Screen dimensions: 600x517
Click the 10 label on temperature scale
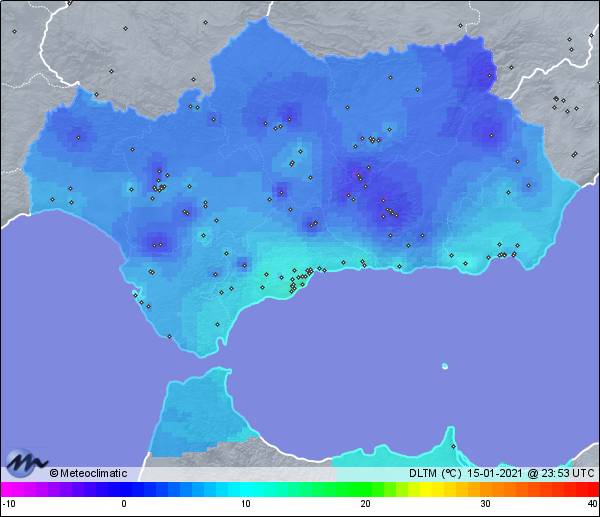(x=246, y=504)
